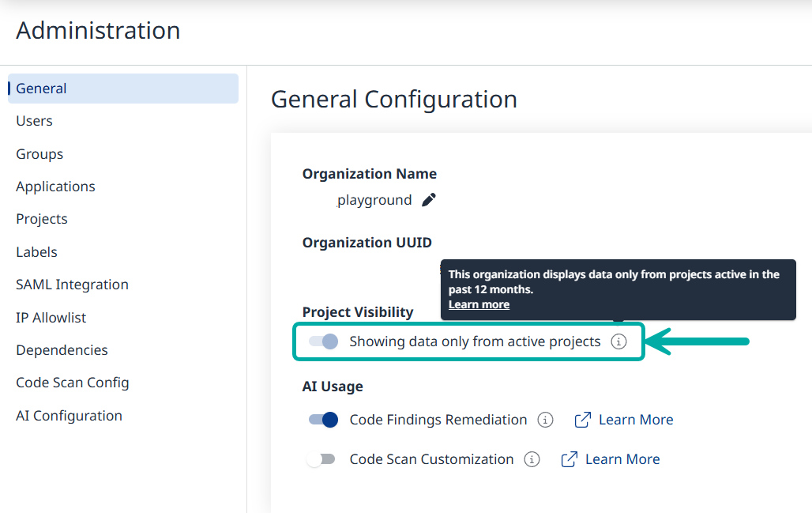812x513 pixels.
Task: Click info icon next to Code Scan Customization
Action: (x=532, y=459)
